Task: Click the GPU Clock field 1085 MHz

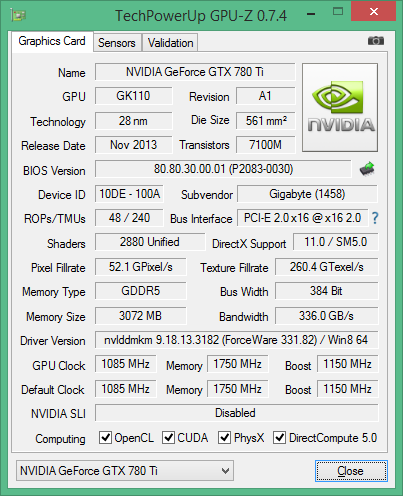Action: point(126,364)
